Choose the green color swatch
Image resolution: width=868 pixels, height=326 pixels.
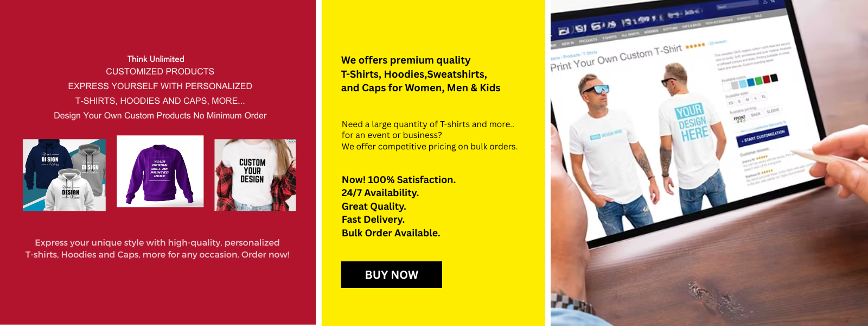point(758,81)
